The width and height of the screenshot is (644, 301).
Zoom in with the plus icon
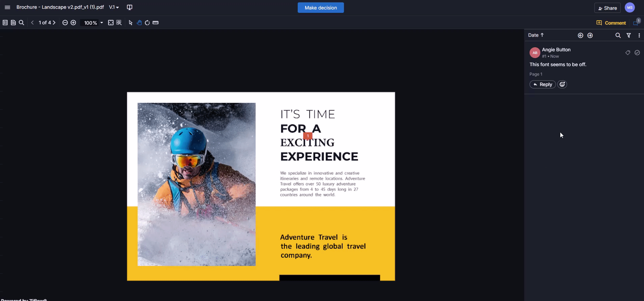73,23
